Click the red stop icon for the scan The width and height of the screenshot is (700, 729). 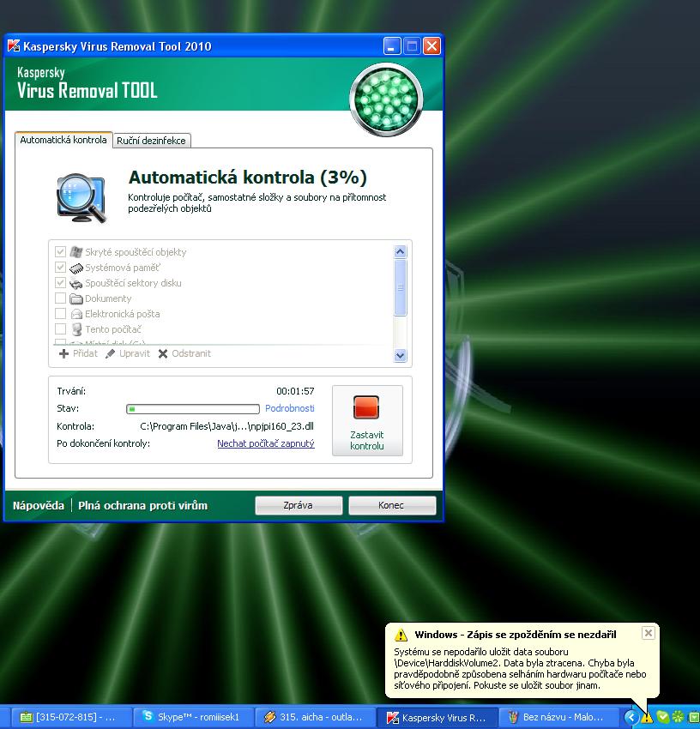366,407
